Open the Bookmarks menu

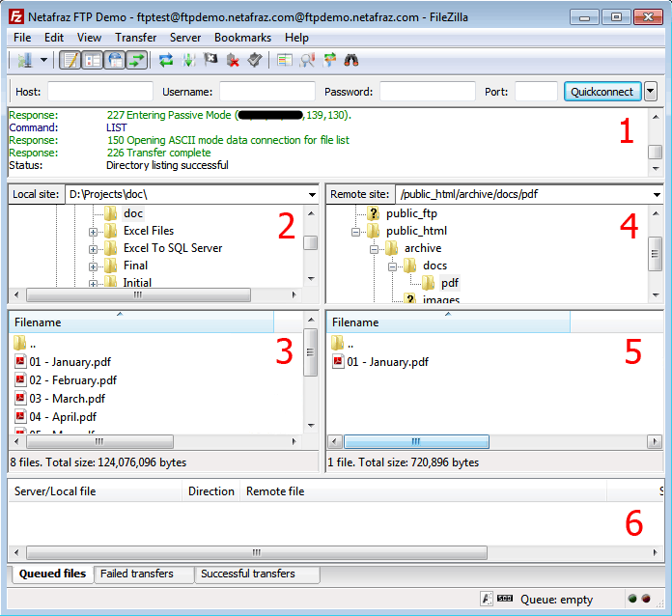[242, 38]
